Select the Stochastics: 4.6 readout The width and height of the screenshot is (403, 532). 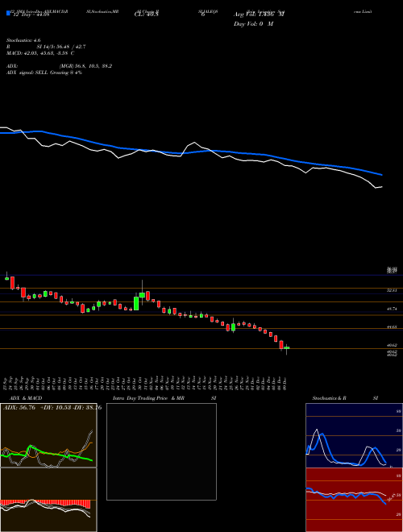[x=23, y=40]
